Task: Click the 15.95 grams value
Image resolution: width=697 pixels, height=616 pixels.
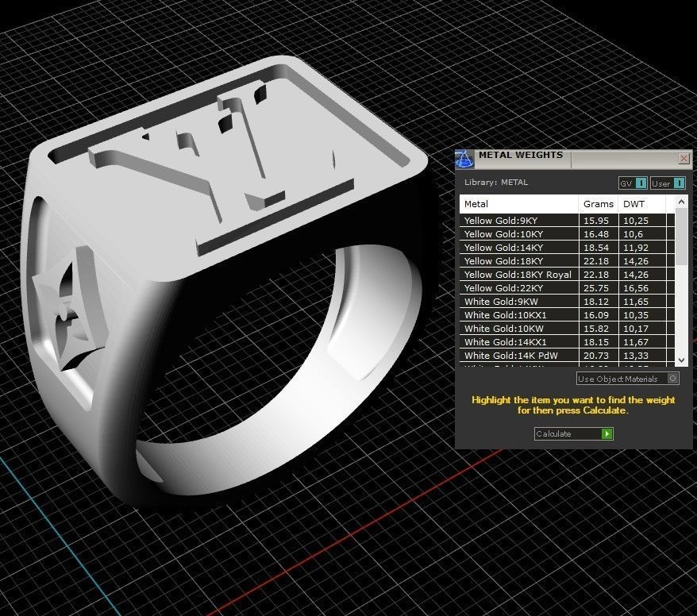Action: click(595, 221)
